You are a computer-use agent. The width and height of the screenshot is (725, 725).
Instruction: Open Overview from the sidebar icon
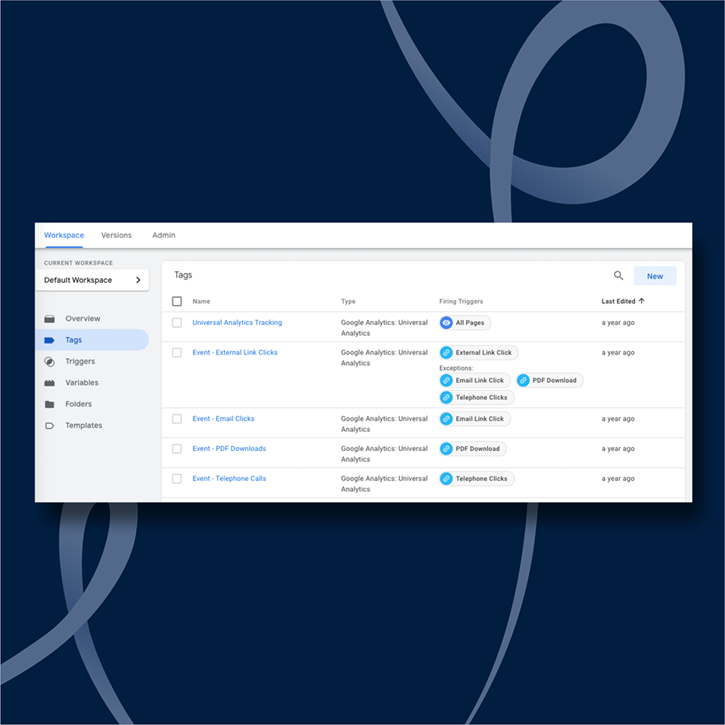pyautogui.click(x=50, y=319)
